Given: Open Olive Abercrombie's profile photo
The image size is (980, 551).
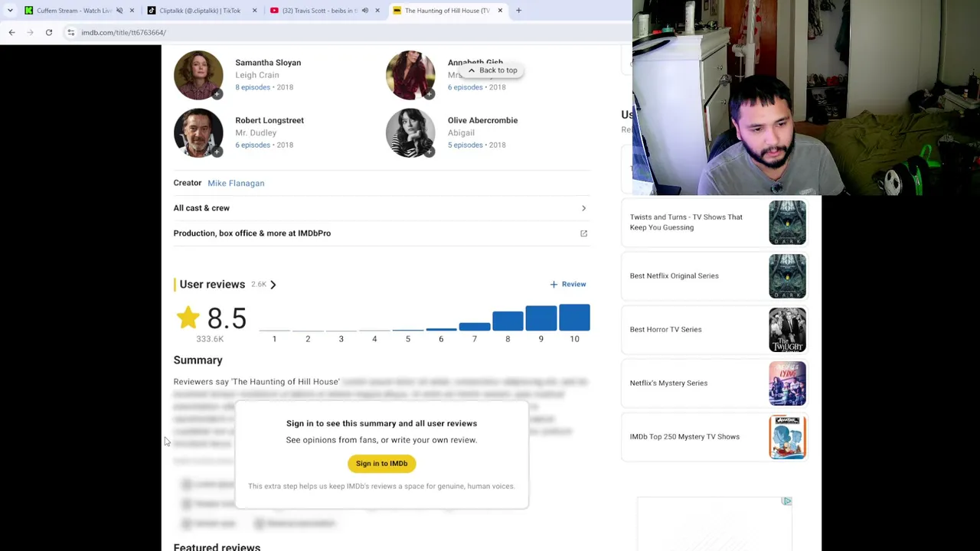Looking at the screenshot, I should 410,133.
